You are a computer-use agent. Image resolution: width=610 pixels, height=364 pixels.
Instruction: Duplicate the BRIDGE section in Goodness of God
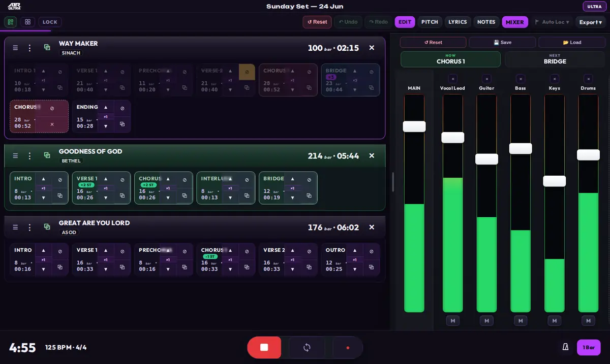[x=309, y=195]
